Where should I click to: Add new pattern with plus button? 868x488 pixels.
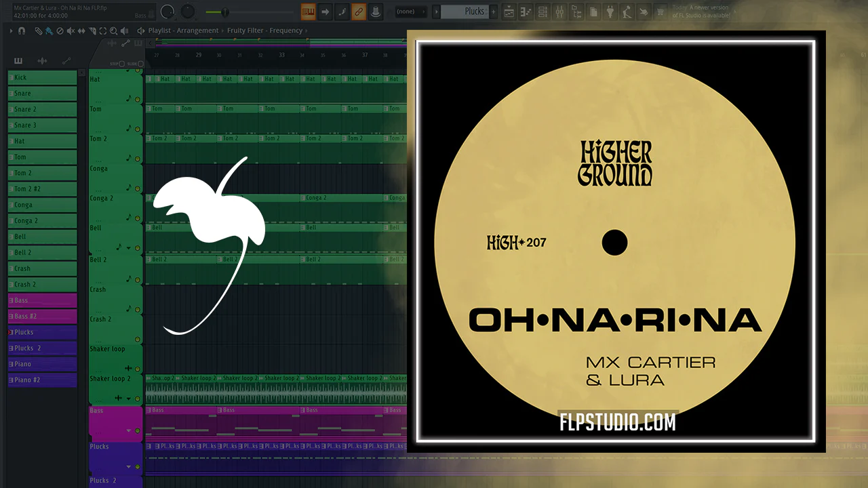pos(493,12)
